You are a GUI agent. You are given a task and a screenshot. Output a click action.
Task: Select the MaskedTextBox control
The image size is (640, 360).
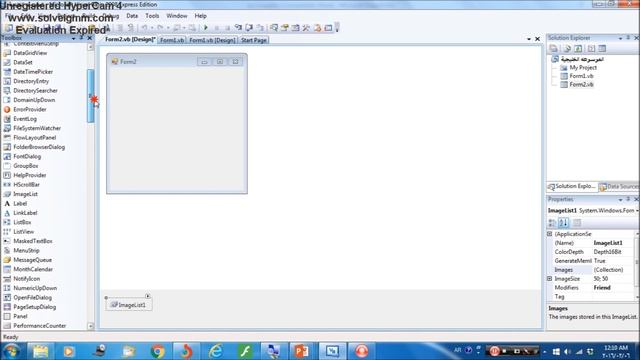pos(33,241)
